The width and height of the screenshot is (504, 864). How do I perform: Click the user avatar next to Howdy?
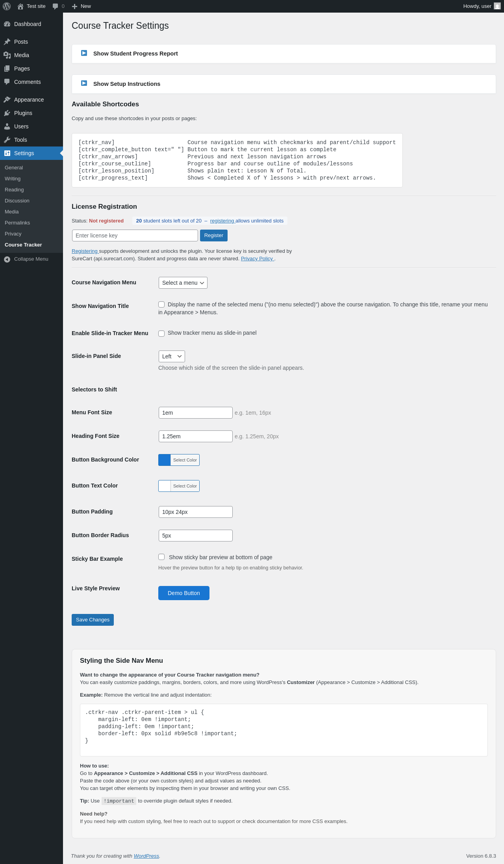[x=497, y=6]
